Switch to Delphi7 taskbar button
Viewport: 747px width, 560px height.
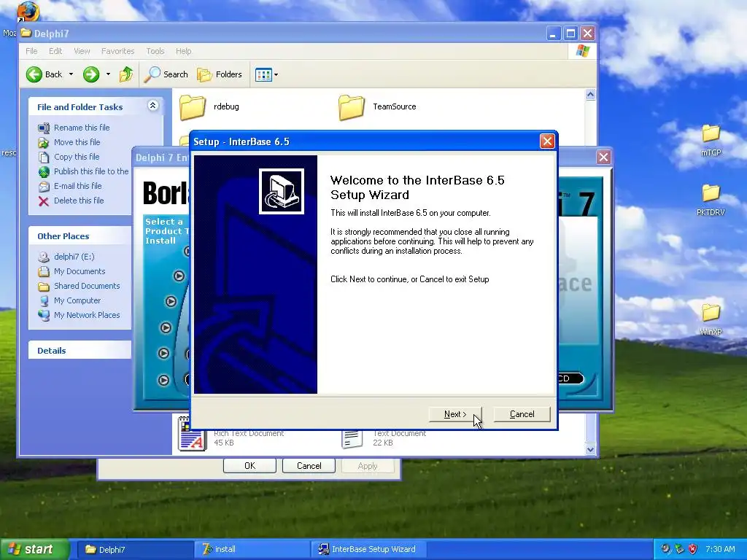pyautogui.click(x=135, y=549)
